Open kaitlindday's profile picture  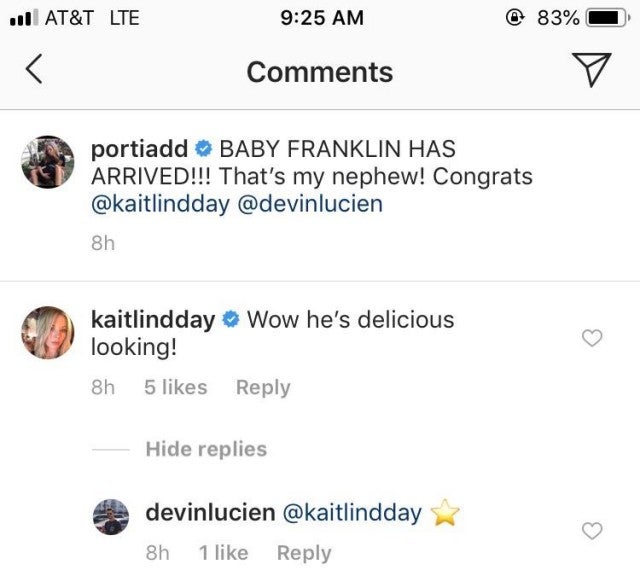coord(48,331)
